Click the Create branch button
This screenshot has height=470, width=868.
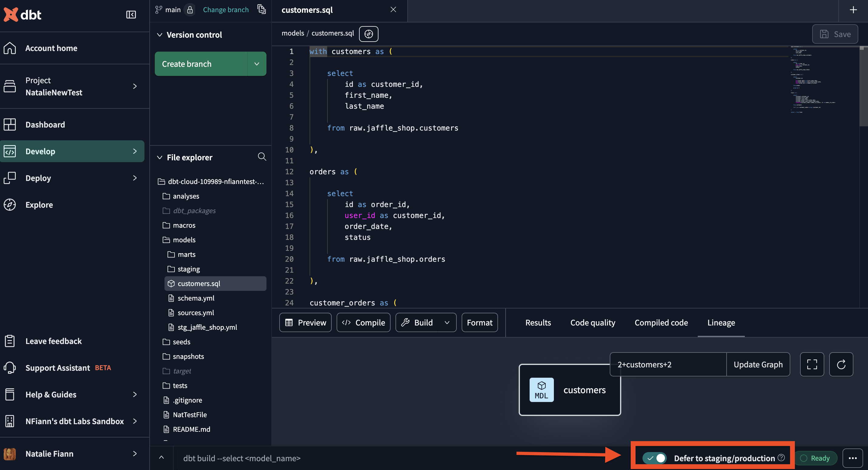[201, 64]
